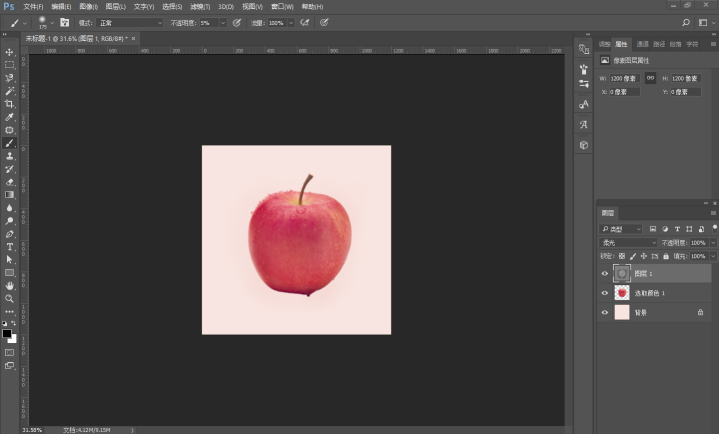This screenshot has width=719, height=434.
Task: Select the Hand tool
Action: pyautogui.click(x=9, y=286)
